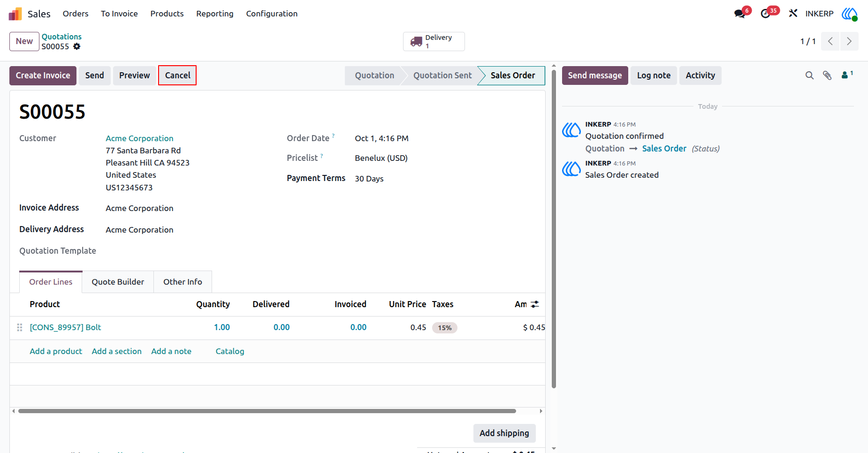Click Add a note link
The image size is (868, 453).
(171, 351)
